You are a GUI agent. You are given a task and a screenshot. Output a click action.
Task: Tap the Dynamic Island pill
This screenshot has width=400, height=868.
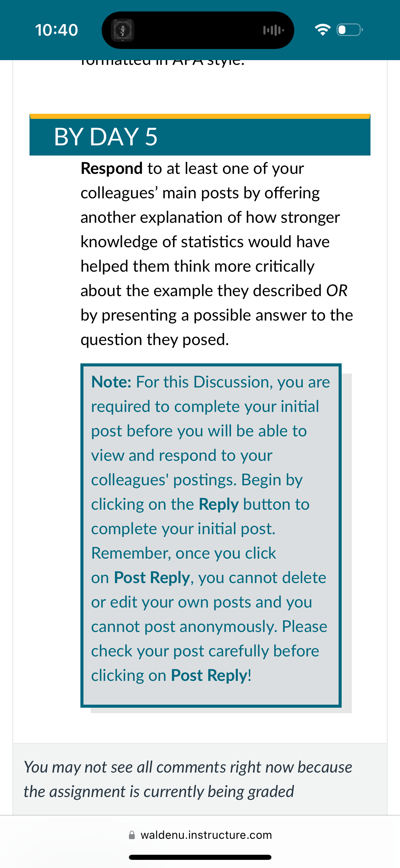coord(198,30)
